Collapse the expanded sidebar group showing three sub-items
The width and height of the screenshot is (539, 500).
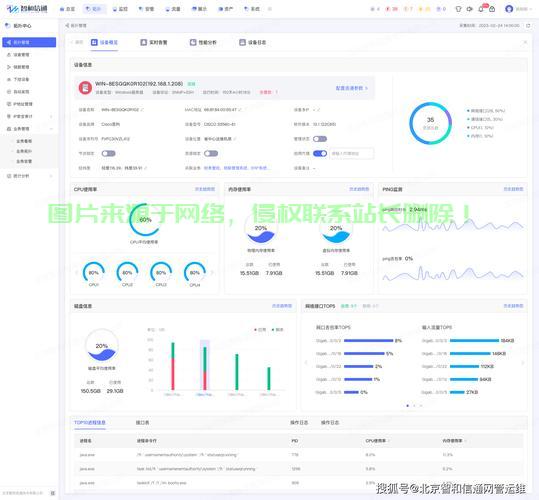pos(28,129)
